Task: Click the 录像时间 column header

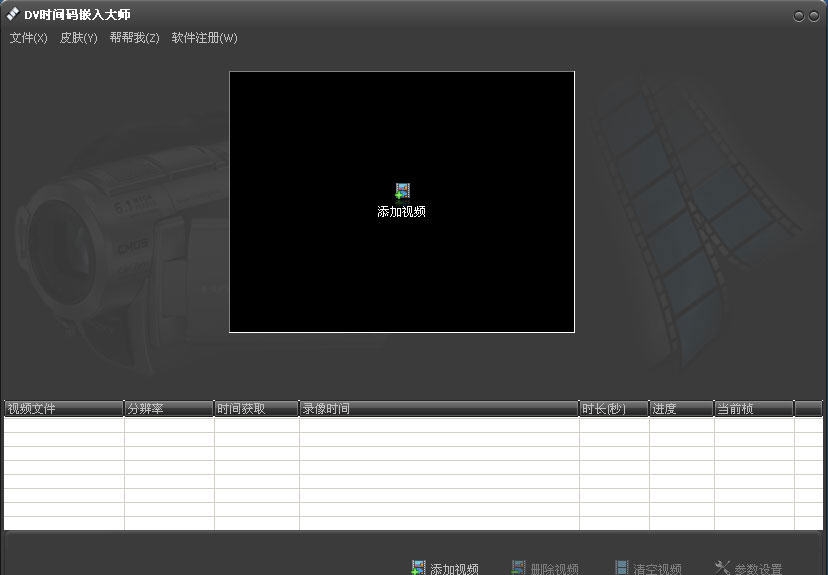Action: tap(439, 409)
